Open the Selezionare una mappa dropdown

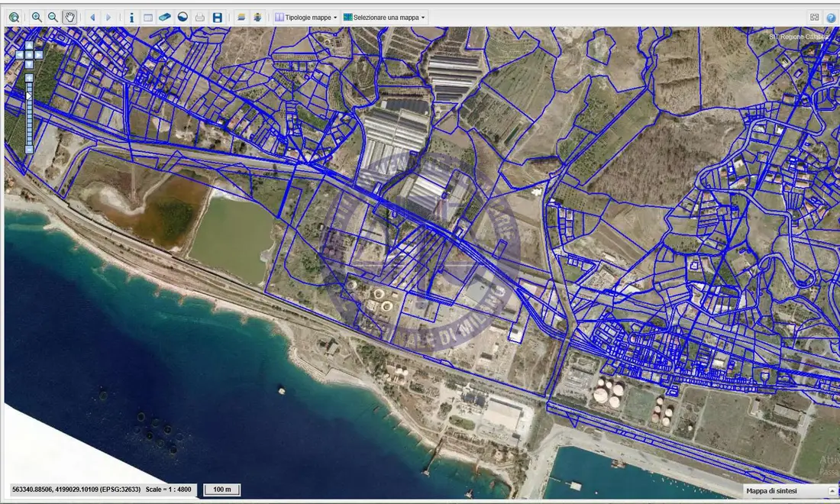tap(384, 17)
